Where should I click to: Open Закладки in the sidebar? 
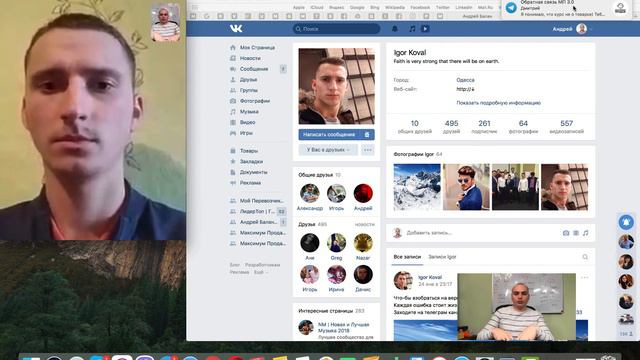251,161
